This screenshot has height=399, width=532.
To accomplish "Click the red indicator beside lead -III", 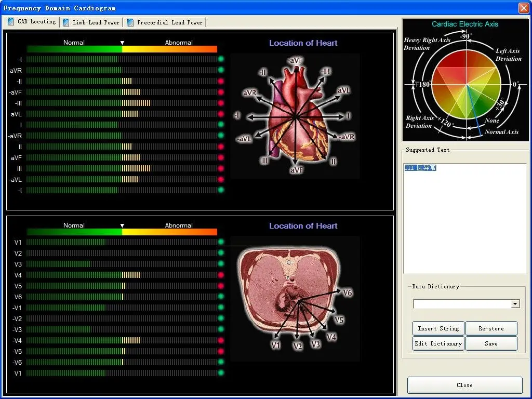I will 220,103.
